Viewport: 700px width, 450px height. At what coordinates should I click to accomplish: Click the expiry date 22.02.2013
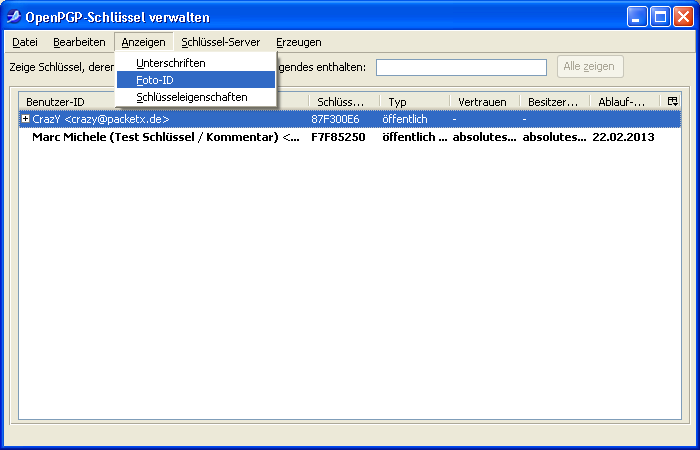point(623,137)
